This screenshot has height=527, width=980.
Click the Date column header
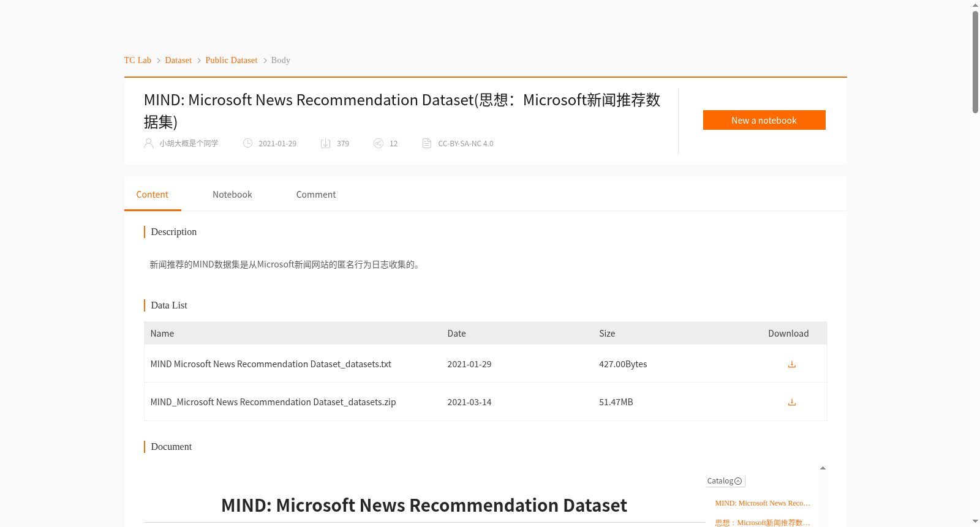point(456,334)
